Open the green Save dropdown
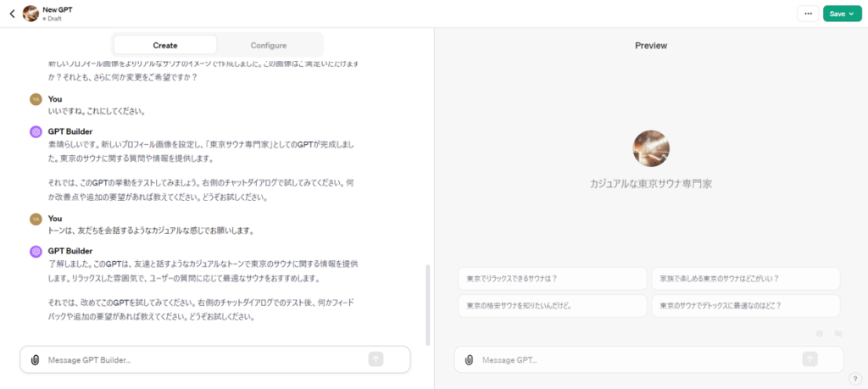Screen dimensions: 868x389 842,14
